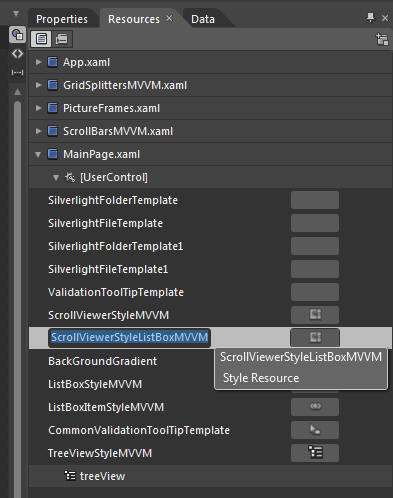Open SilverlightFileTemplate edit button
The width and height of the screenshot is (393, 498).
[315, 223]
